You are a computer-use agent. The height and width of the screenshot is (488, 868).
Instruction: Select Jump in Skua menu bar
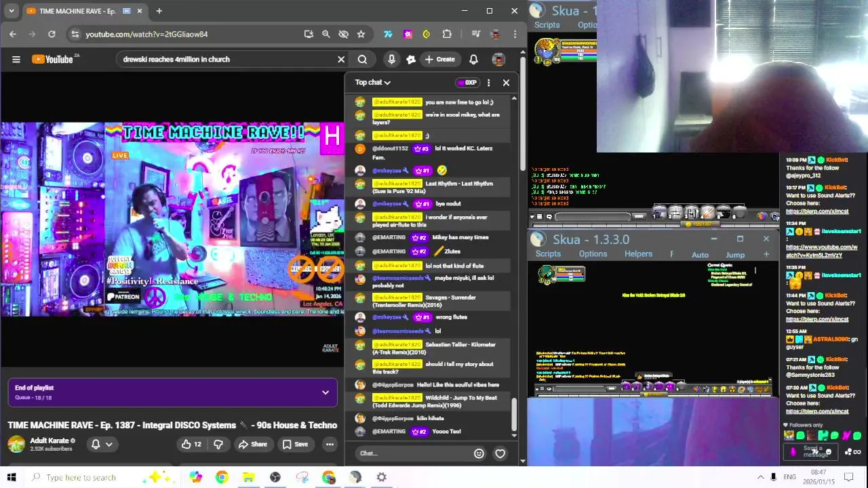[735, 255]
